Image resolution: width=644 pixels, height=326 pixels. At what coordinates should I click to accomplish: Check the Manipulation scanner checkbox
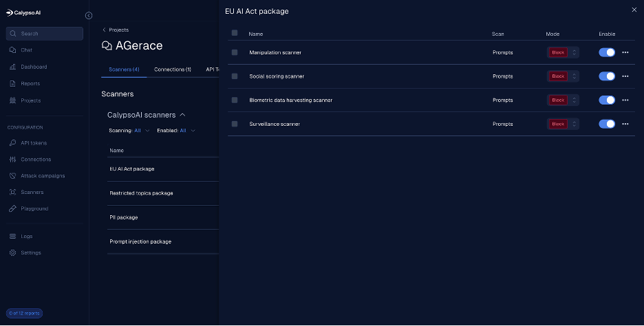click(235, 52)
